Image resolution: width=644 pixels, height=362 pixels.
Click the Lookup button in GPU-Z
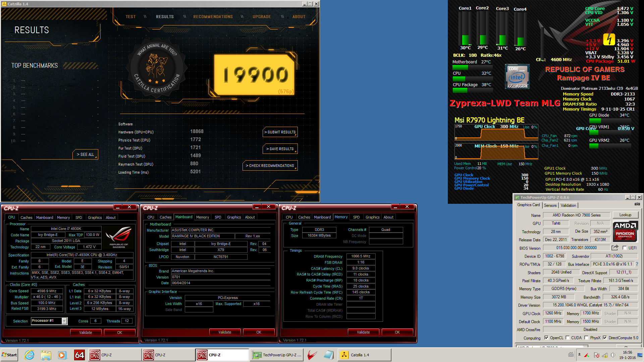tap(625, 215)
